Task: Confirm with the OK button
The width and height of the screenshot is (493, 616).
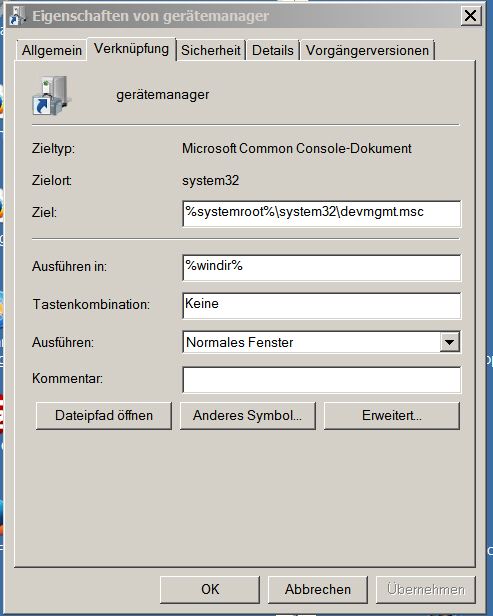Action: [210, 589]
